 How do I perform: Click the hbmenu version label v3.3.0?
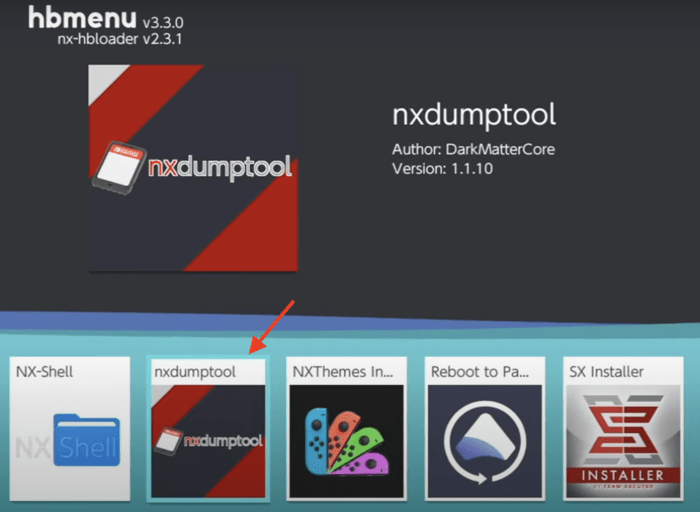click(x=163, y=22)
